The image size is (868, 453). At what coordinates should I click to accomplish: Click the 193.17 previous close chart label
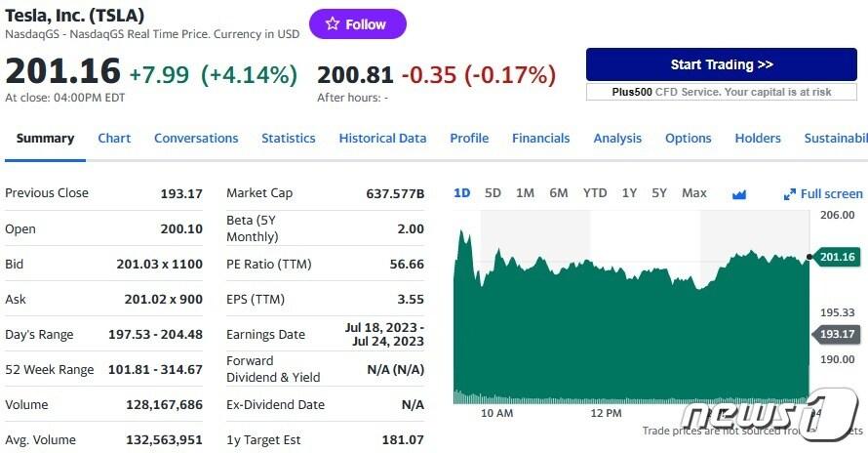pos(837,335)
